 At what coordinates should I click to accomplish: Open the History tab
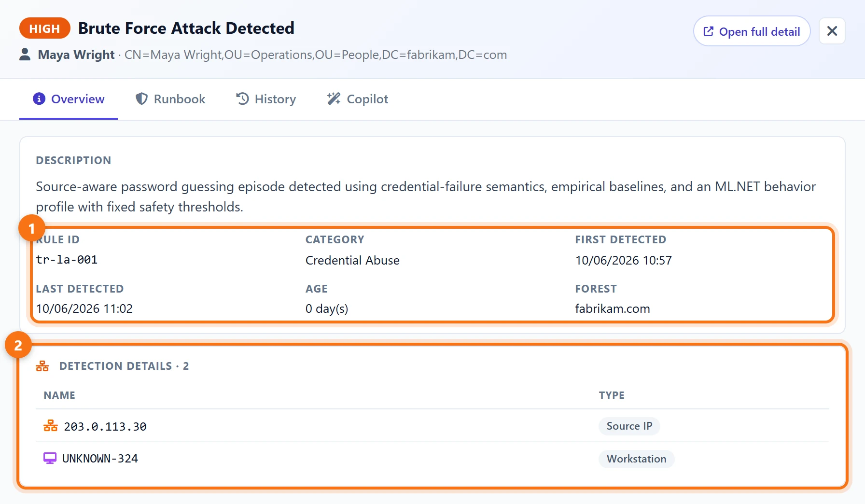(x=266, y=99)
